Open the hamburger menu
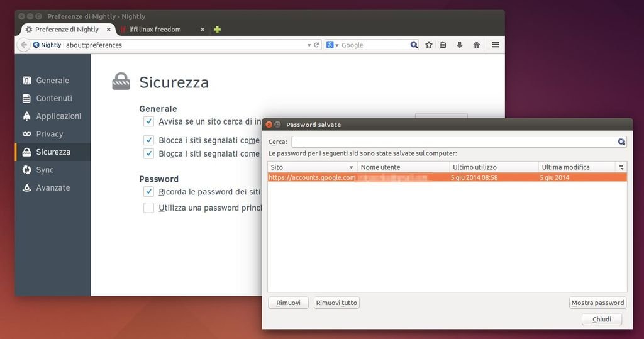The height and width of the screenshot is (339, 644). point(496,45)
